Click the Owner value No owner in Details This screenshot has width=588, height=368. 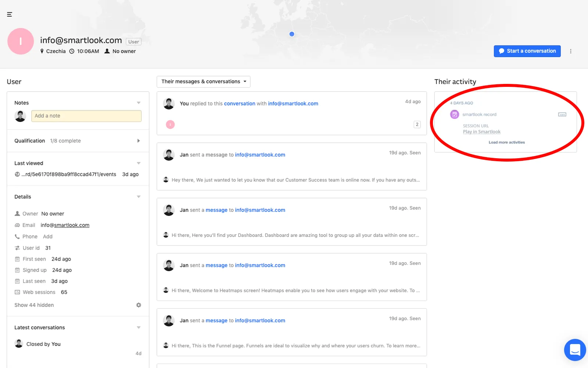click(x=53, y=214)
